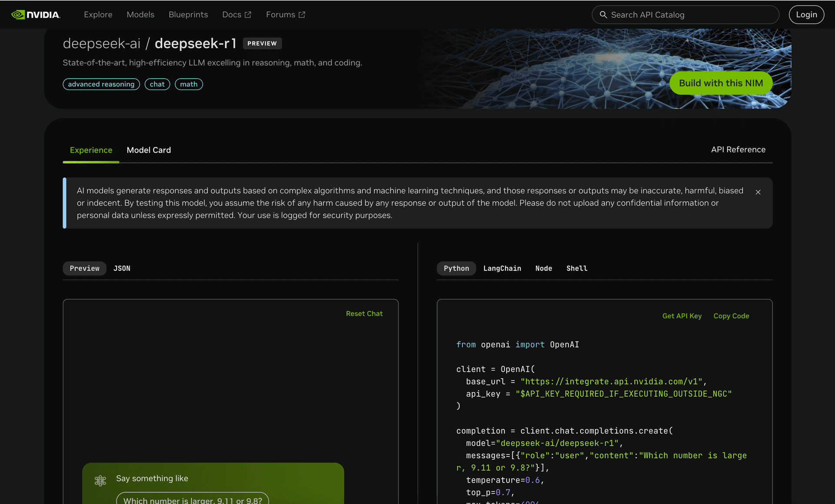Click the Get API Key icon link

[x=682, y=316]
